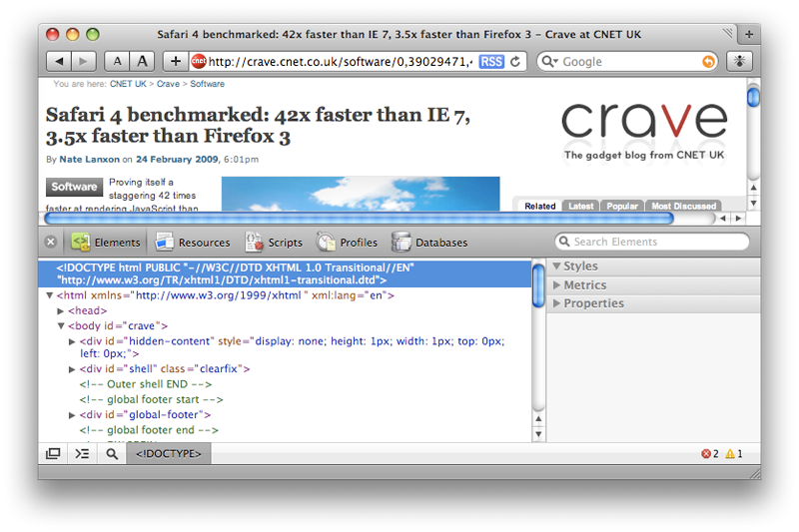Switch to the Profiles panel

point(347,242)
